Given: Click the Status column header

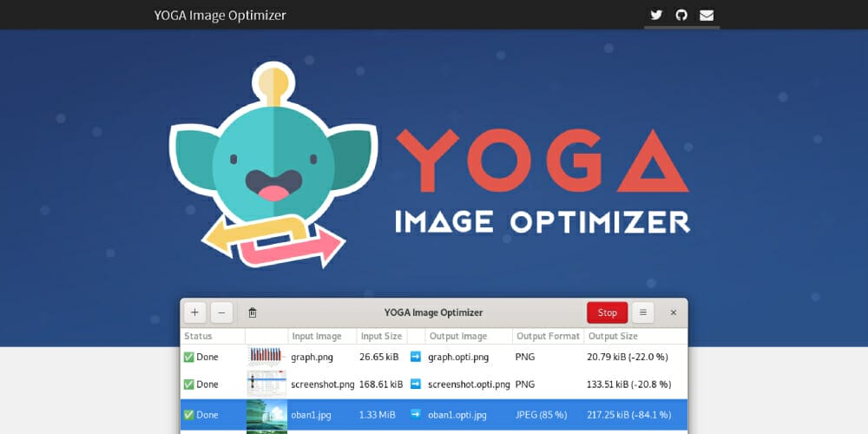Looking at the screenshot, I should coord(213,336).
